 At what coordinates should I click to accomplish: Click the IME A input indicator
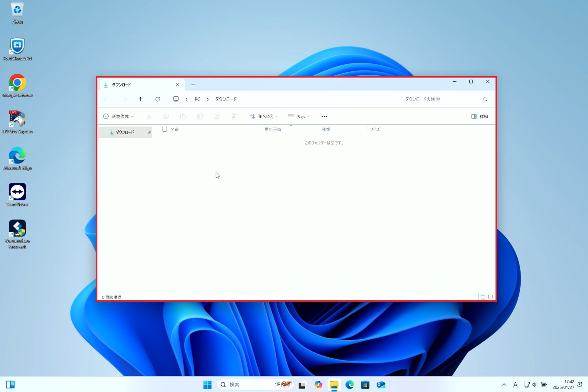(515, 385)
